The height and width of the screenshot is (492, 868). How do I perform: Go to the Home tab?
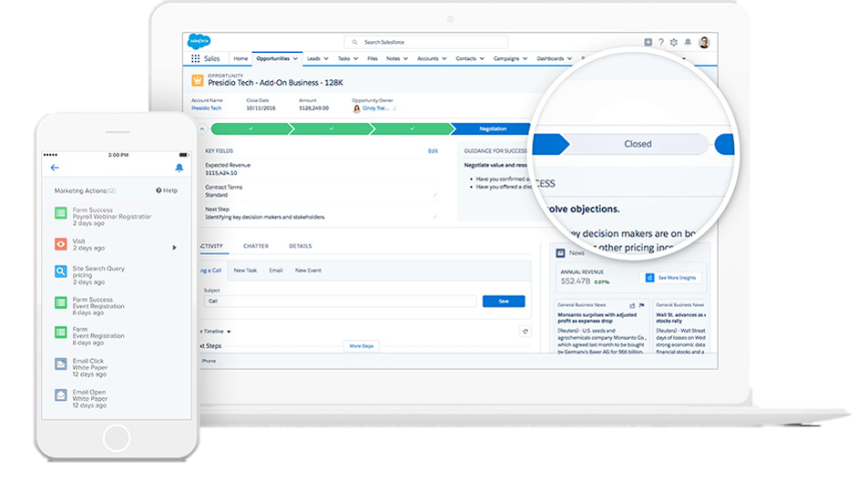[240, 58]
